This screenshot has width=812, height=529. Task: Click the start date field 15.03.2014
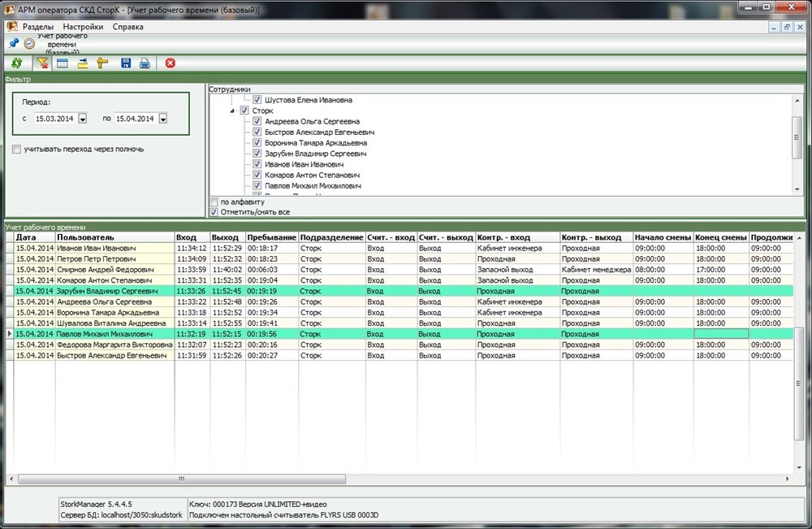click(x=55, y=119)
